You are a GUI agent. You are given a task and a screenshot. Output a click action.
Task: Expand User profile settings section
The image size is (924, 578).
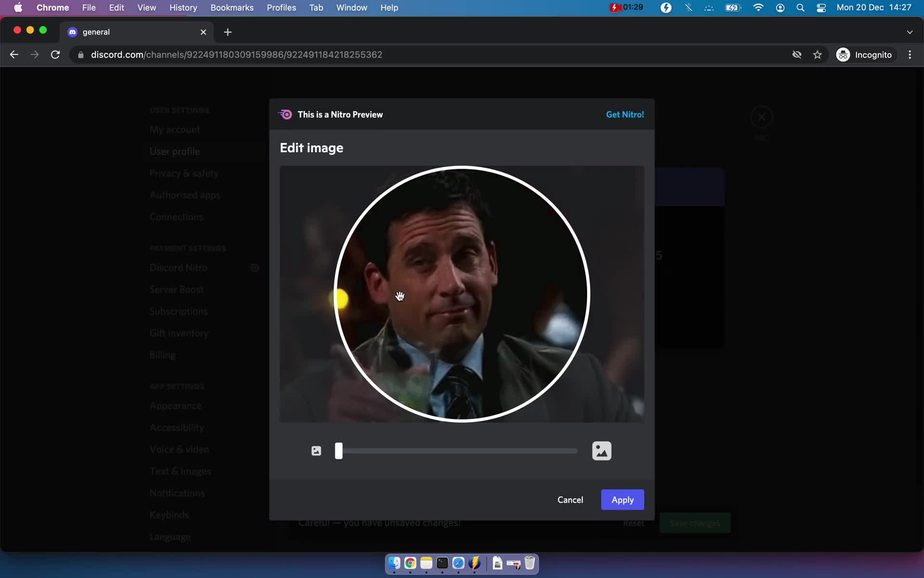174,150
